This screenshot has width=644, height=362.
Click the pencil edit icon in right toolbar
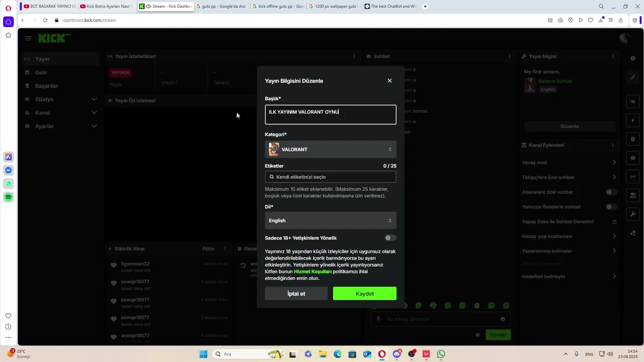pyautogui.click(x=633, y=77)
